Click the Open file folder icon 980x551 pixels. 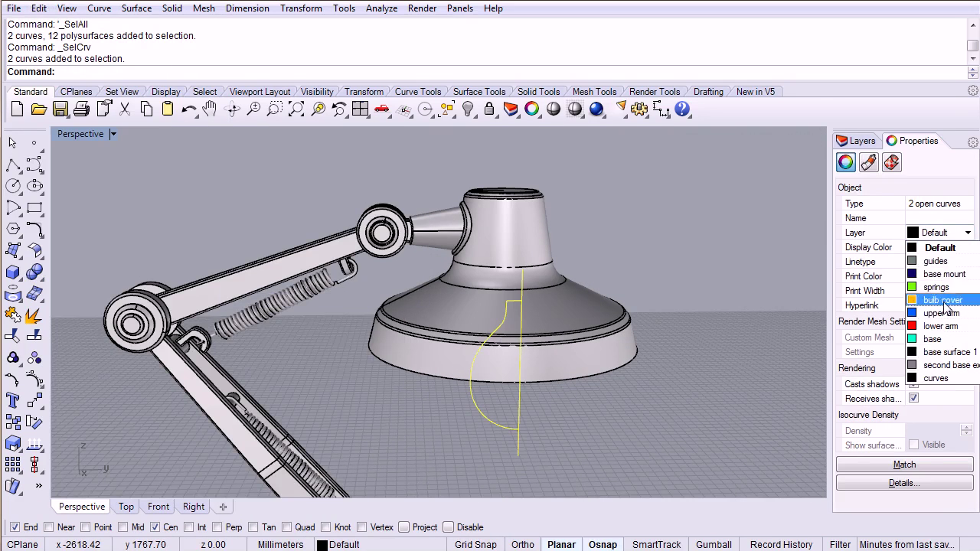tap(38, 109)
